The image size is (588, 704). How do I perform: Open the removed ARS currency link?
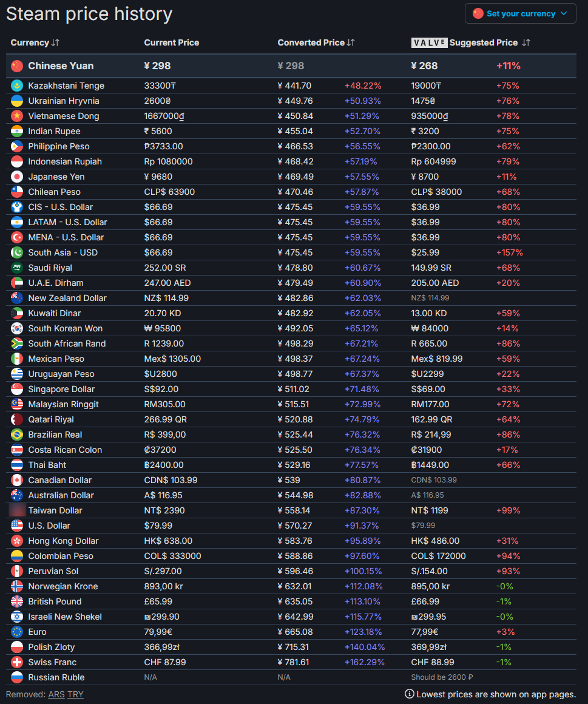tap(56, 694)
